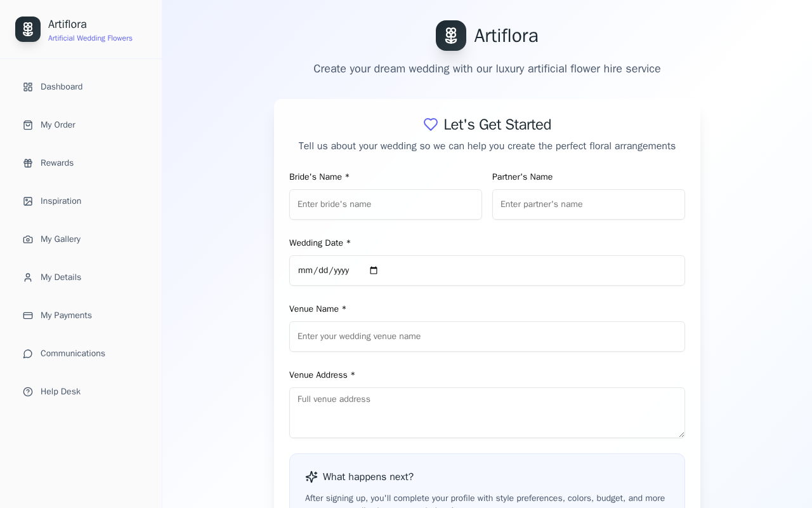
Task: Click into the Venue Name field
Action: pos(487,337)
